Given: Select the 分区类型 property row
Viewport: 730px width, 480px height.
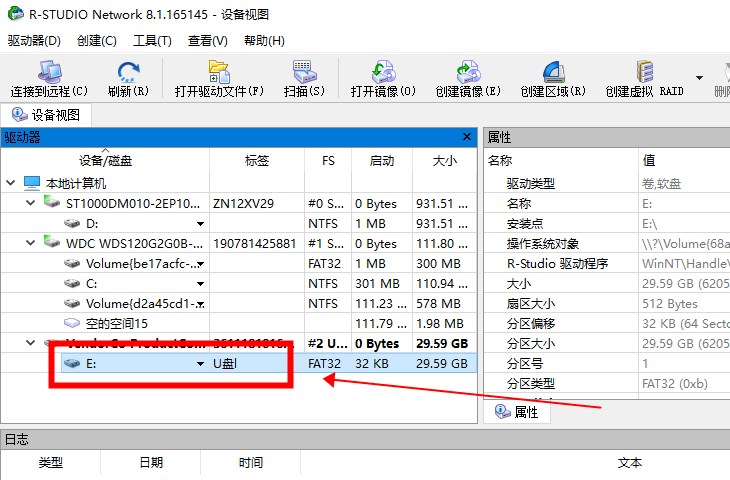Looking at the screenshot, I should click(x=607, y=384).
